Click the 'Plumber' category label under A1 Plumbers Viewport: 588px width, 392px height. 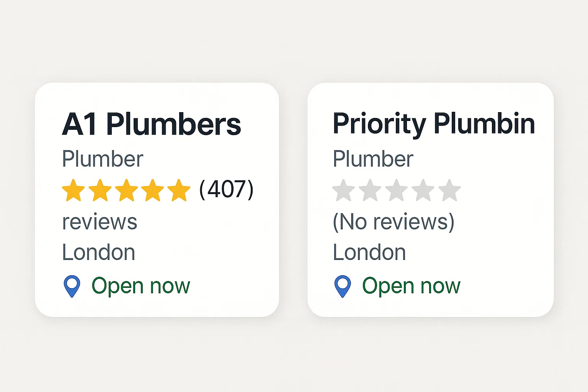pyautogui.click(x=103, y=158)
